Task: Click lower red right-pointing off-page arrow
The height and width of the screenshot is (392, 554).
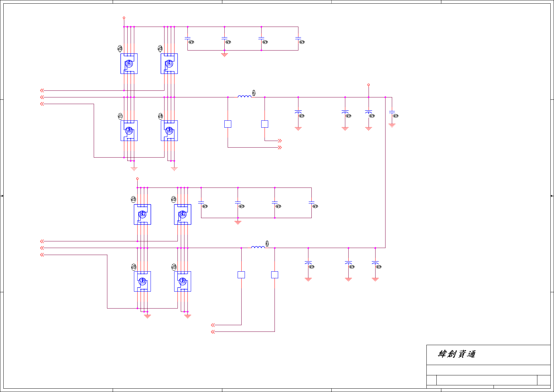Action: (x=280, y=147)
